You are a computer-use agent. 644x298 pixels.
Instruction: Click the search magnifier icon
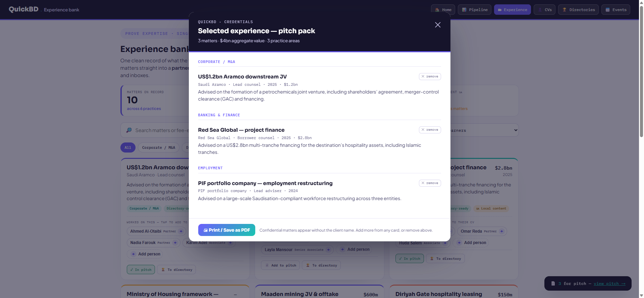[x=129, y=130]
